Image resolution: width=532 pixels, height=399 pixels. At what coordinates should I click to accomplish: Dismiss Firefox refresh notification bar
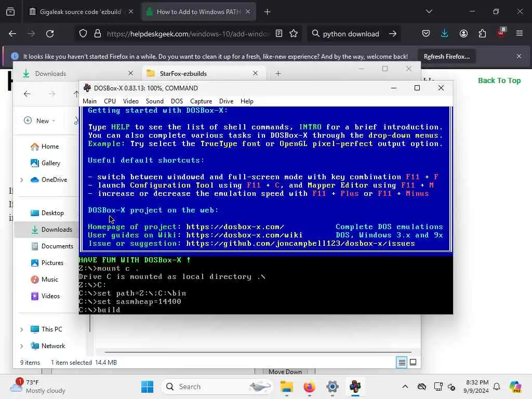[519, 56]
